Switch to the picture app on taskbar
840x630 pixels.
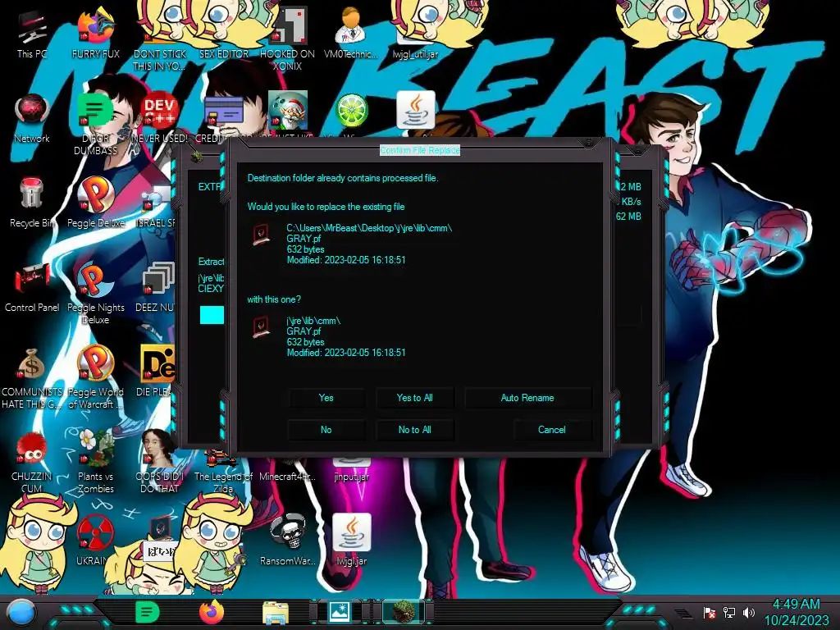340,612
